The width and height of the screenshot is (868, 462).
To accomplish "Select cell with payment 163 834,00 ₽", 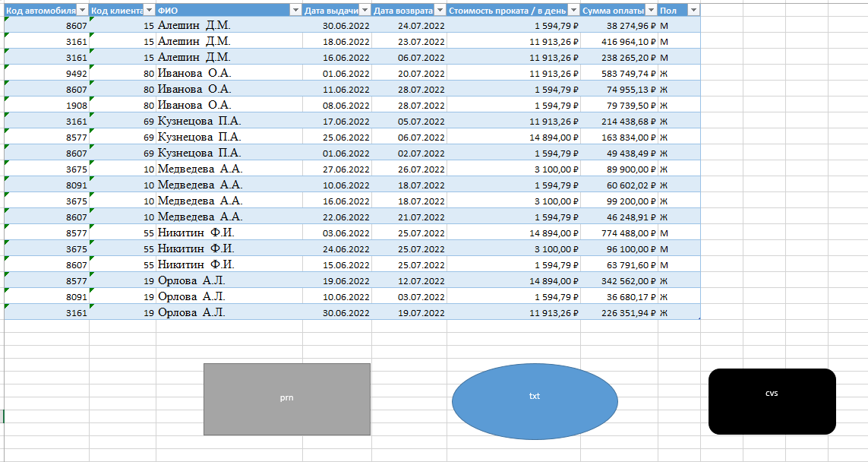I will (619, 137).
